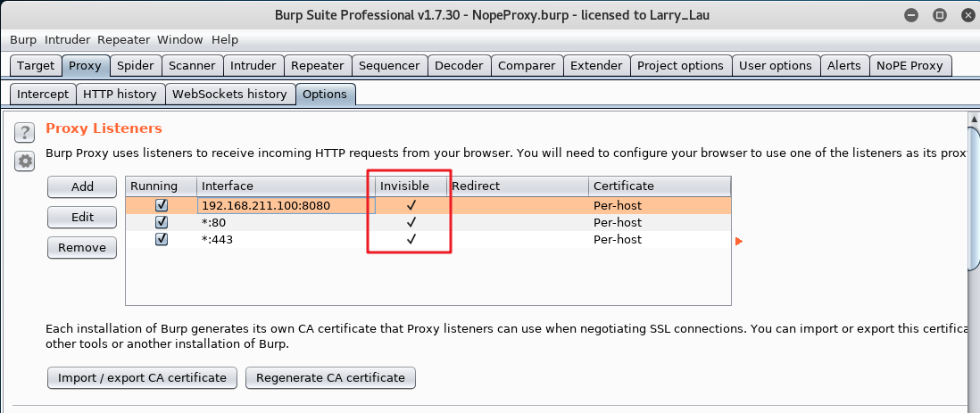
Task: Click Regenerate CA certificate button
Action: 330,377
